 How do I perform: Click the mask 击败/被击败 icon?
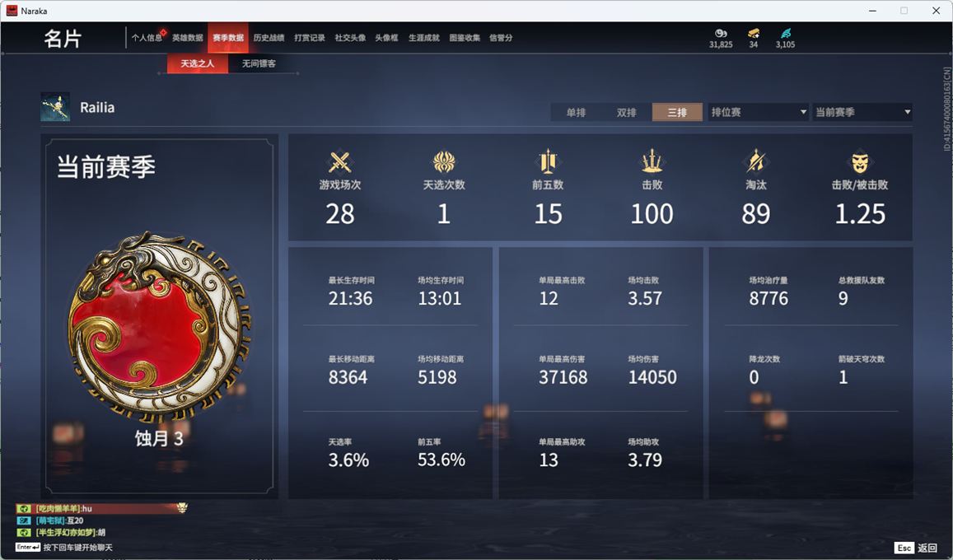(x=859, y=162)
